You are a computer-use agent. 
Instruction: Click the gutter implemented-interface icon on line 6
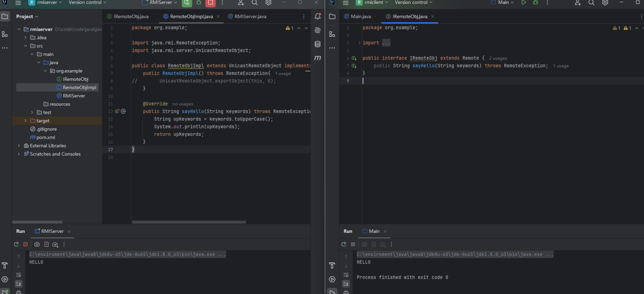[x=354, y=58]
